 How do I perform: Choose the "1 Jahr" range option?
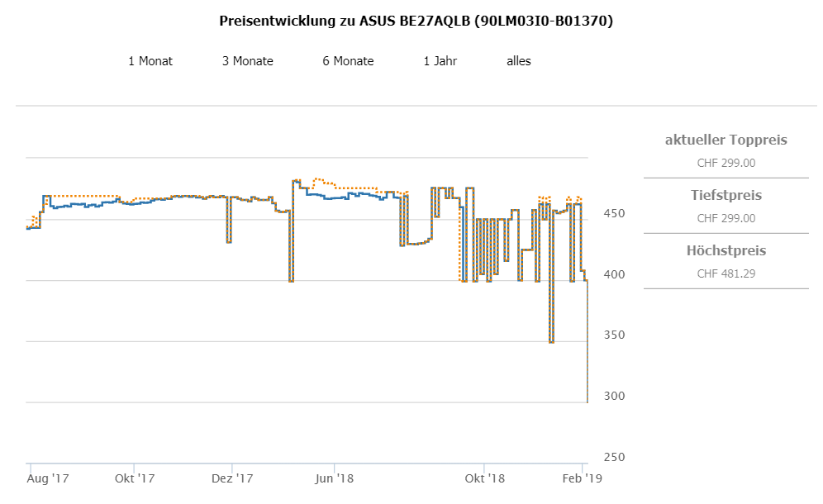(x=440, y=61)
